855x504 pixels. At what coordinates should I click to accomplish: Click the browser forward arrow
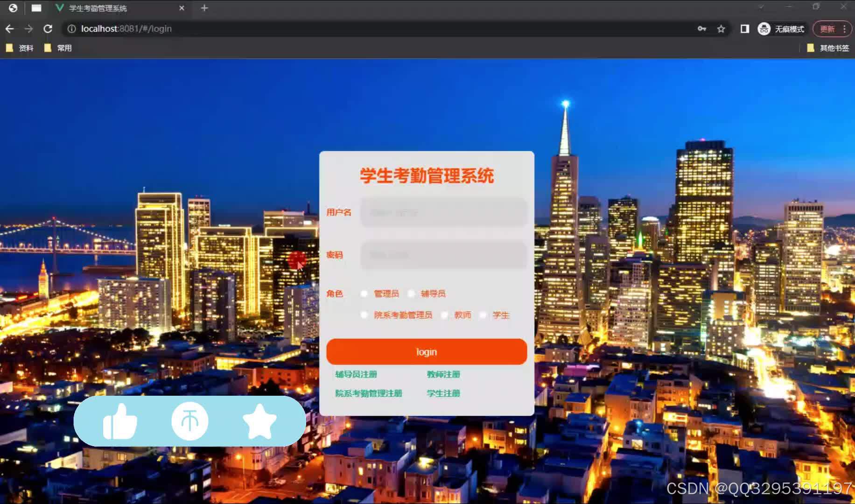(x=28, y=29)
